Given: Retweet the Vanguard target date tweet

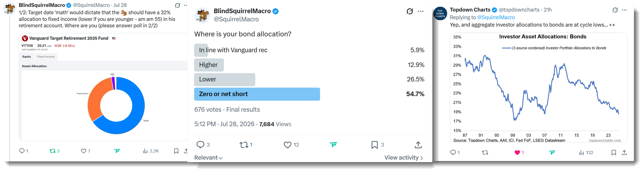Looking at the screenshot, I should tap(52, 151).
